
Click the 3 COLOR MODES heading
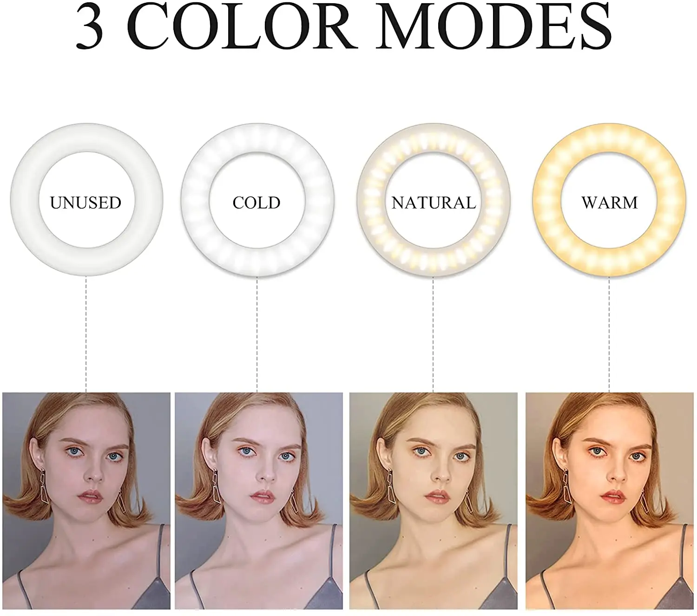pyautogui.click(x=344, y=26)
